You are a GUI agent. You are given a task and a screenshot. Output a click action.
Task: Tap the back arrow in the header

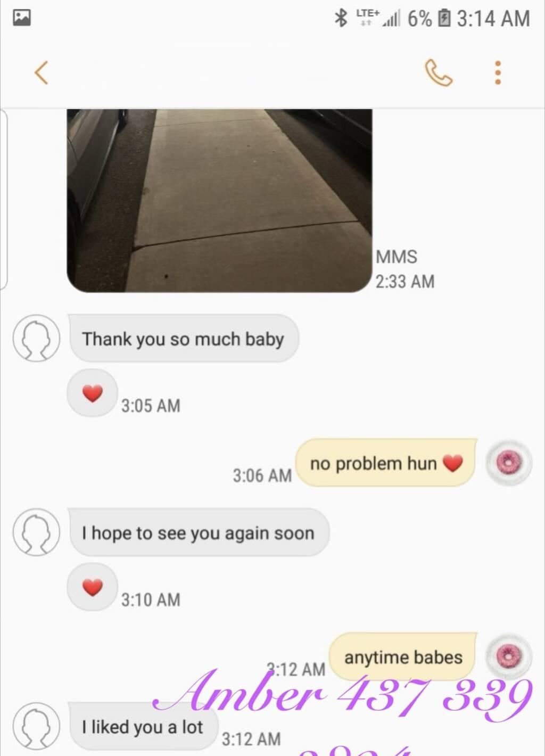(42, 72)
